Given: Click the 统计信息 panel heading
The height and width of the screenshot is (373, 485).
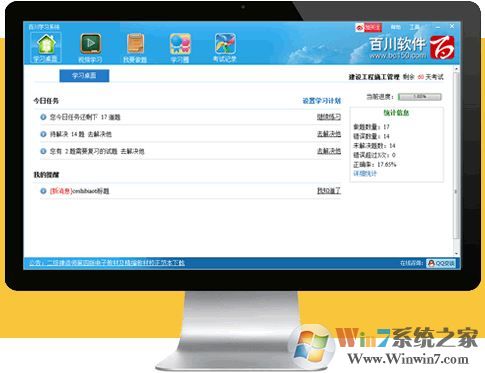Looking at the screenshot, I should tap(396, 113).
